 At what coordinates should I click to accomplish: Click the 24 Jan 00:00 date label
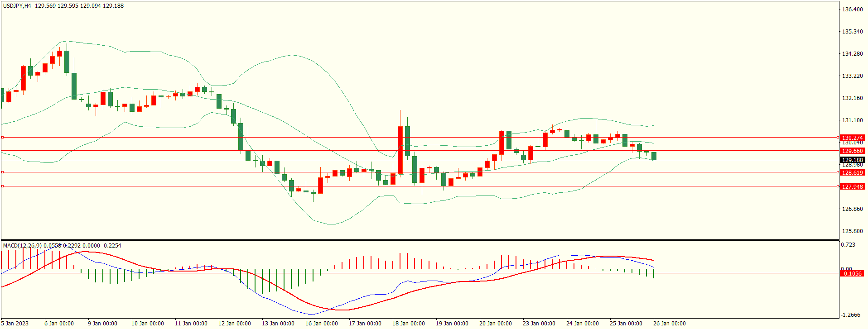pyautogui.click(x=583, y=323)
